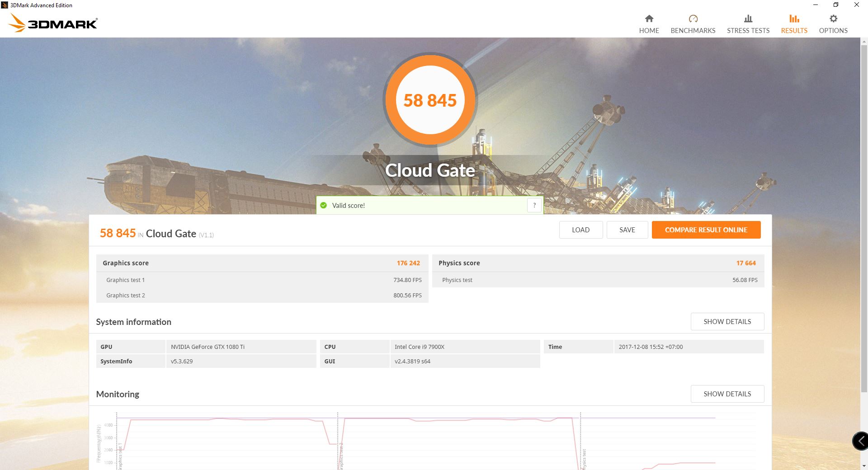Click the 3DMark title bar app icon
This screenshot has height=470, width=868.
pos(5,5)
